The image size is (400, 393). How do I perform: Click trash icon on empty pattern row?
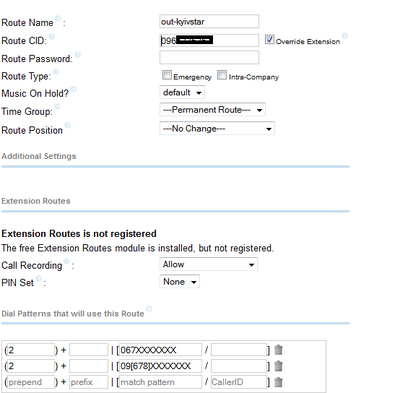point(278,382)
